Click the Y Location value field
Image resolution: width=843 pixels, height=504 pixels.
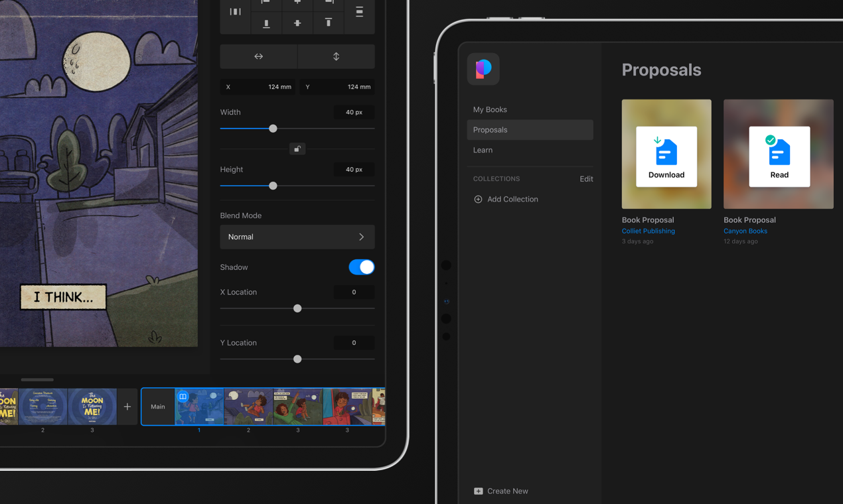[354, 343]
